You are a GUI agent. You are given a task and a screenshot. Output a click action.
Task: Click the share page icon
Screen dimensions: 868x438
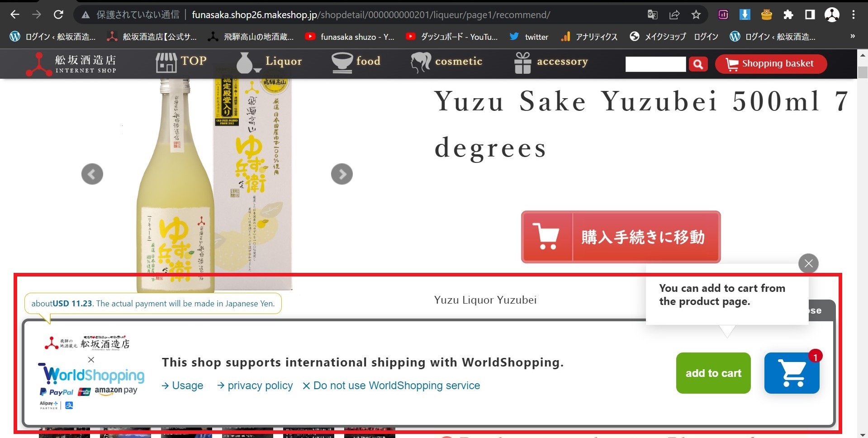click(674, 14)
